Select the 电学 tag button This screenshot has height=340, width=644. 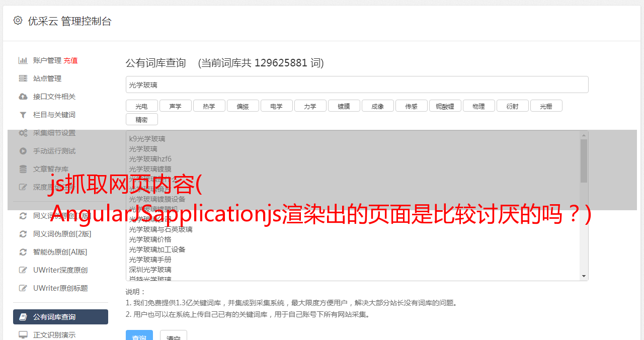276,106
